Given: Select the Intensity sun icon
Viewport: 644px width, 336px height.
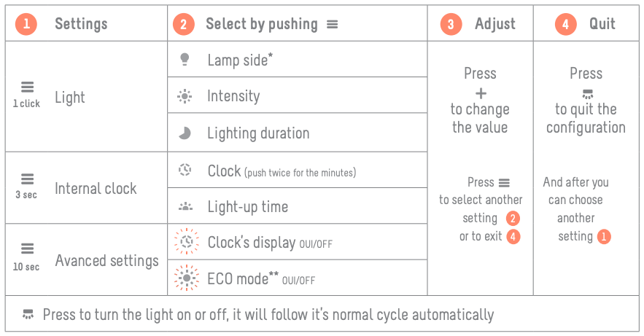Looking at the screenshot, I should (x=185, y=96).
